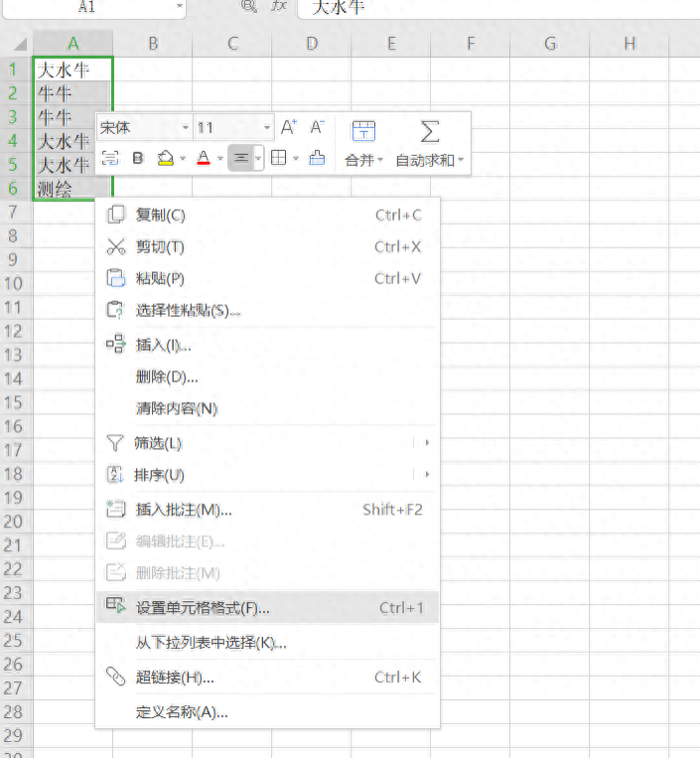Open the font size 11 dropdown

[267, 127]
